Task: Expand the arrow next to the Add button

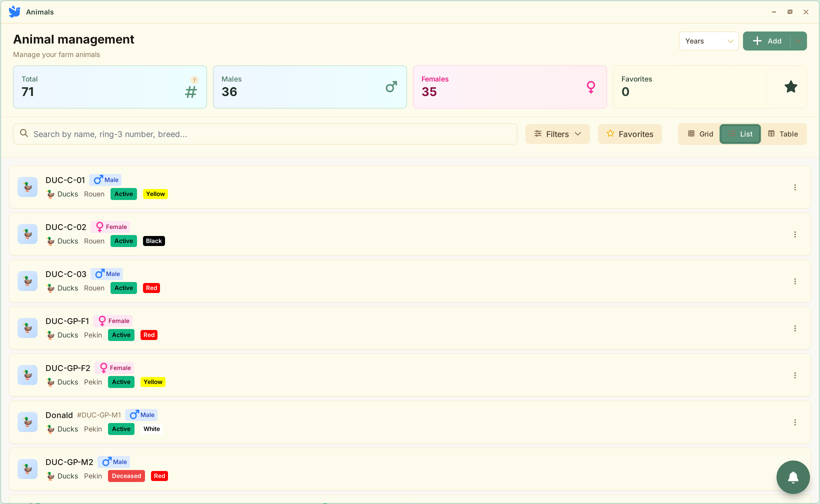Action: [x=798, y=41]
